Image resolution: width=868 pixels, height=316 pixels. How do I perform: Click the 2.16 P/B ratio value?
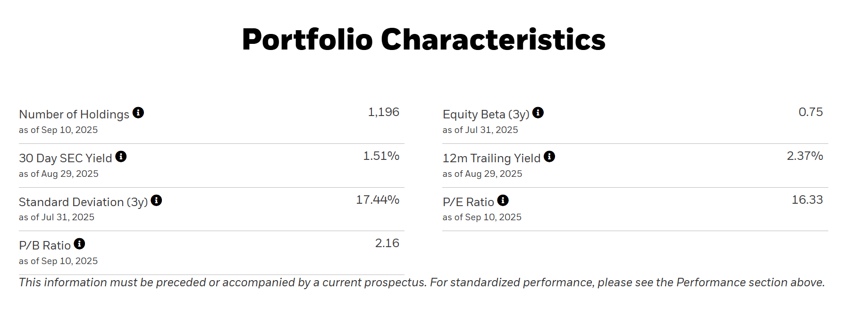tap(387, 243)
